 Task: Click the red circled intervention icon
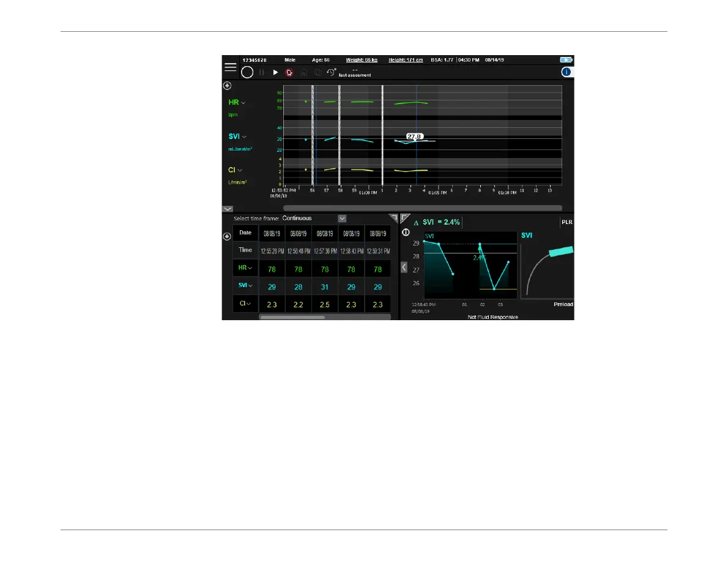[289, 72]
